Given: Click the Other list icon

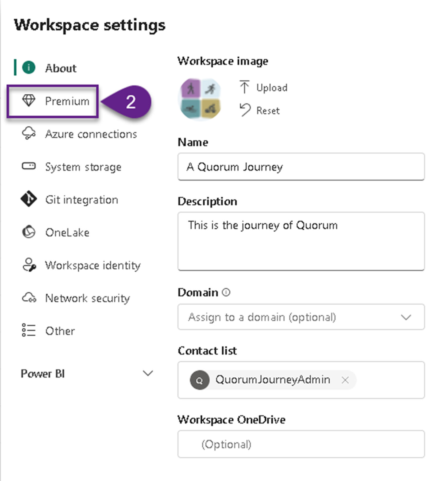Looking at the screenshot, I should click(29, 330).
